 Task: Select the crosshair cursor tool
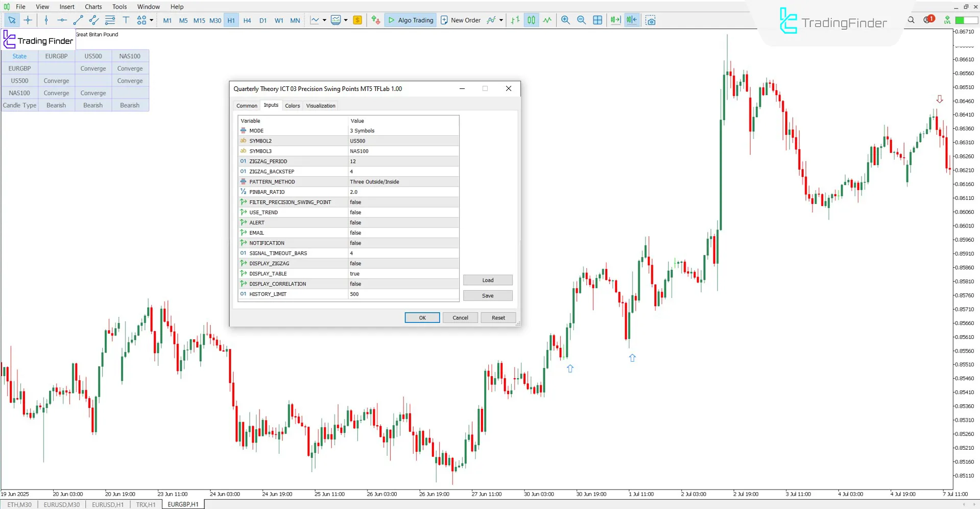coord(28,20)
